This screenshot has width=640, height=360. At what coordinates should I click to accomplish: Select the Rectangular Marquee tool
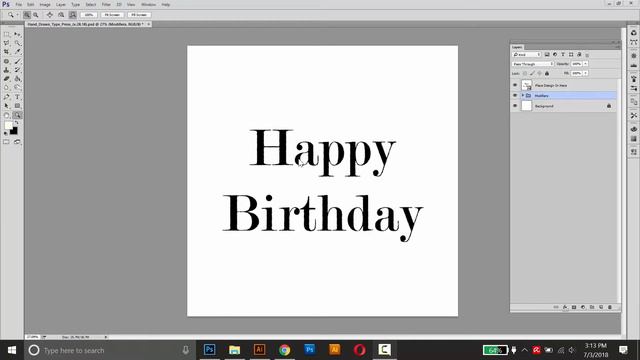7,34
